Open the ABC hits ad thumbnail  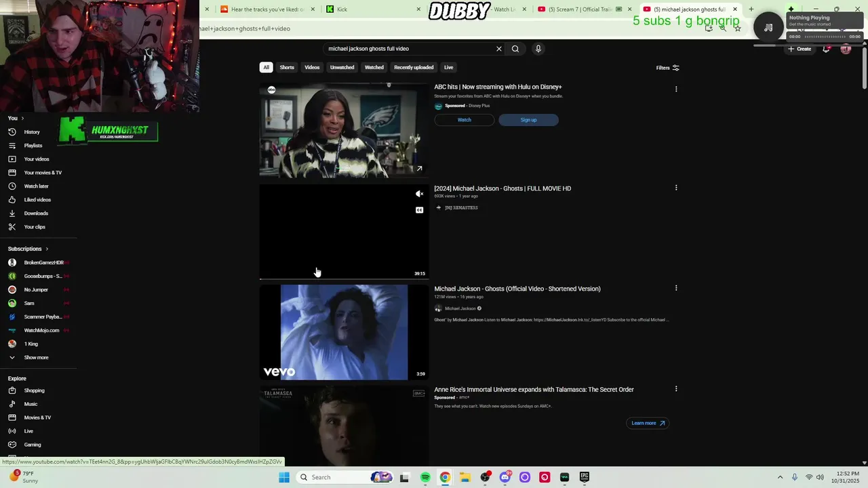pyautogui.click(x=344, y=130)
